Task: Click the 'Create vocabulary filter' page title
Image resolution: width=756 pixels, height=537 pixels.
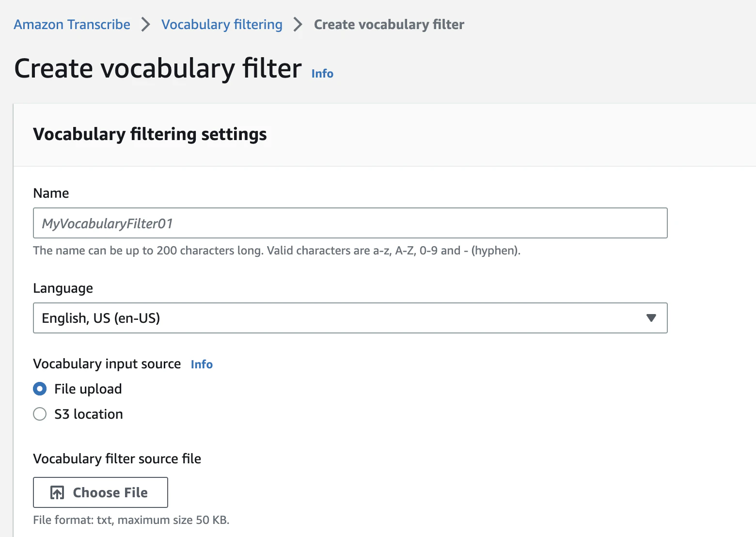Action: (158, 68)
